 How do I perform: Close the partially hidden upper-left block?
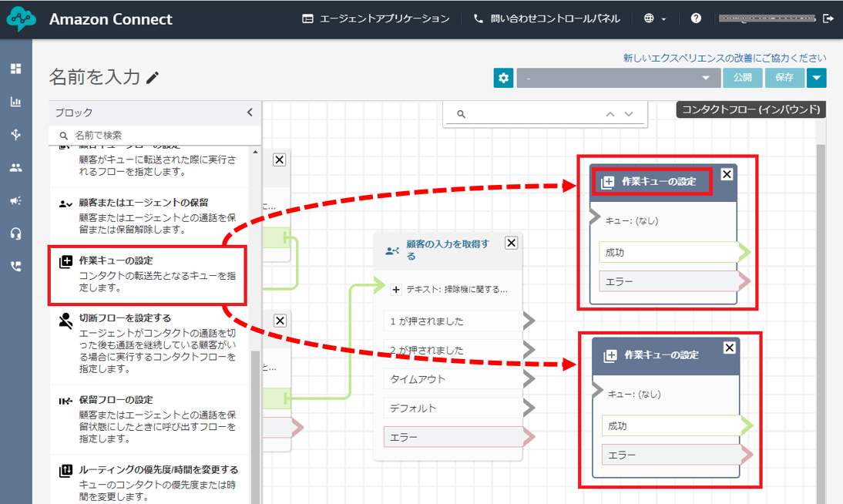click(x=280, y=160)
